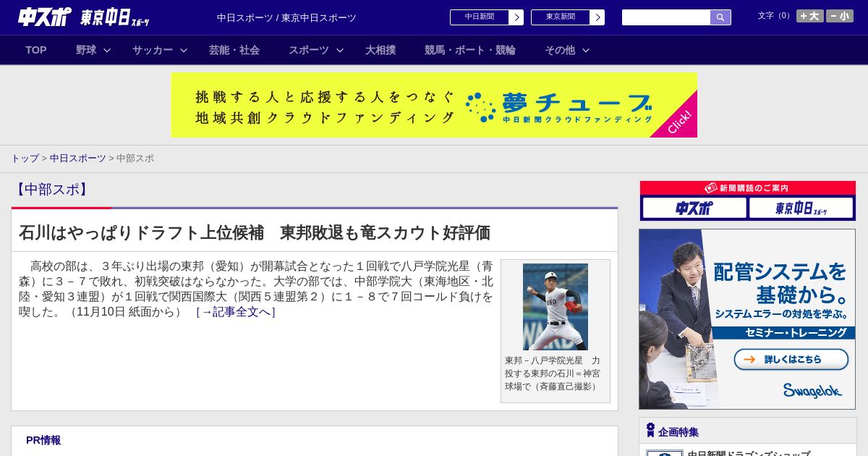Decrease text size with 小 button
Viewport: 868px width, 456px height.
[x=840, y=16]
